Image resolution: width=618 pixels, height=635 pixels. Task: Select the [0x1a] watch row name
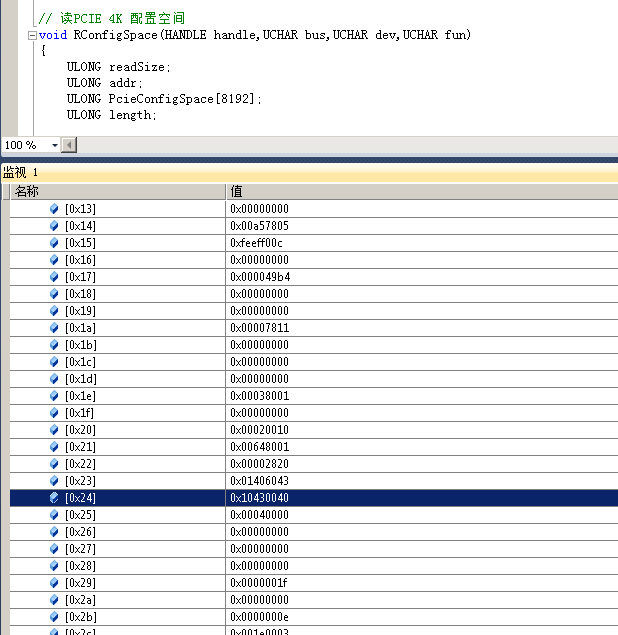pos(80,328)
